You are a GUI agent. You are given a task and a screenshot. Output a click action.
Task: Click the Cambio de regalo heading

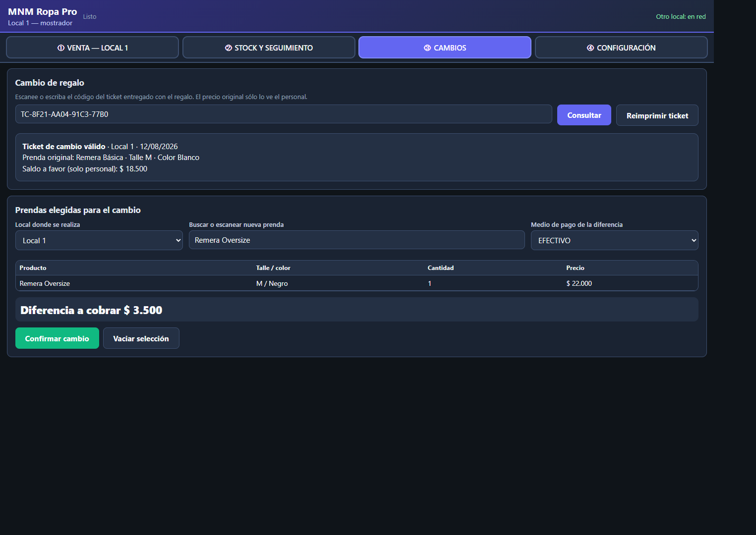(50, 83)
